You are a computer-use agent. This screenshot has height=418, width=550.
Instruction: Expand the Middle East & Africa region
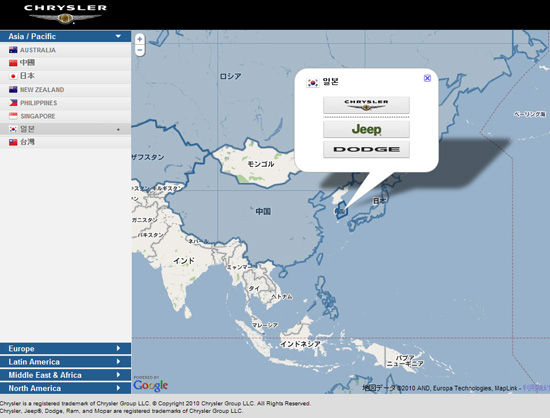(66, 375)
